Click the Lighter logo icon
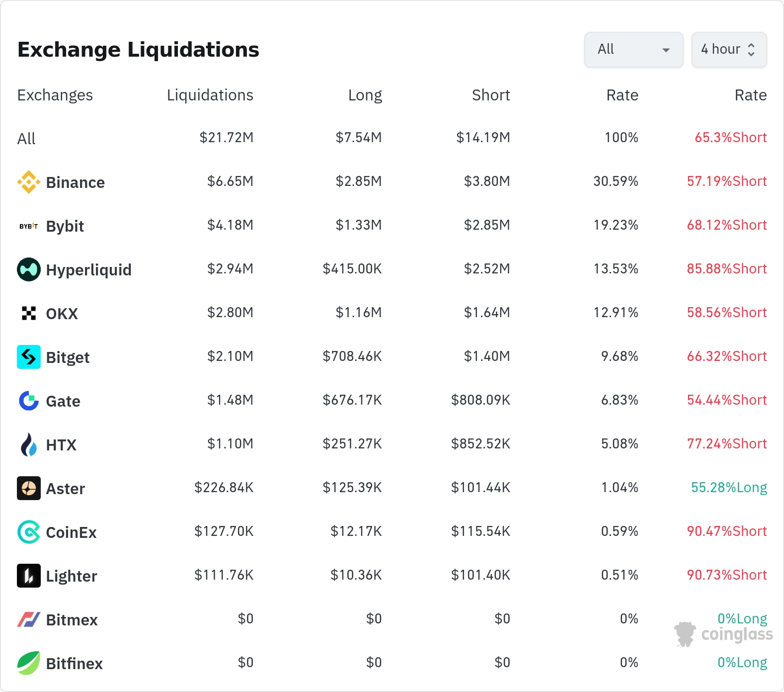The image size is (784, 692). 28,576
